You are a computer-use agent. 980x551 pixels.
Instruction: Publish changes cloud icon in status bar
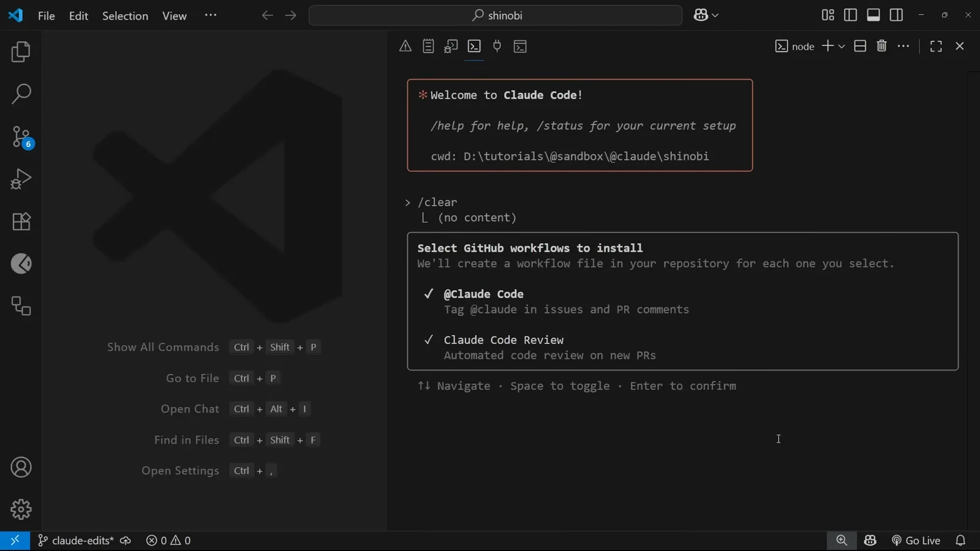[x=126, y=541]
